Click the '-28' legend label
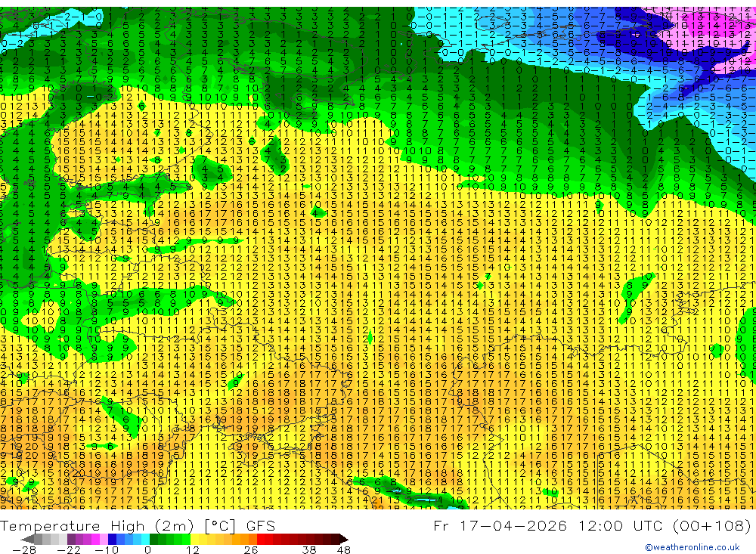Screen dimensions: 756x554 tap(24, 549)
